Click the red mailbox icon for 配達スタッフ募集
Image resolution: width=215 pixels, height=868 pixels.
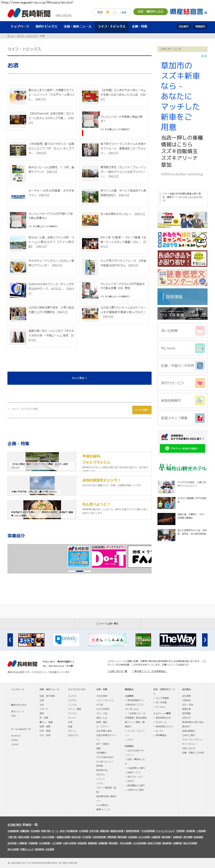pyautogui.click(x=200, y=418)
